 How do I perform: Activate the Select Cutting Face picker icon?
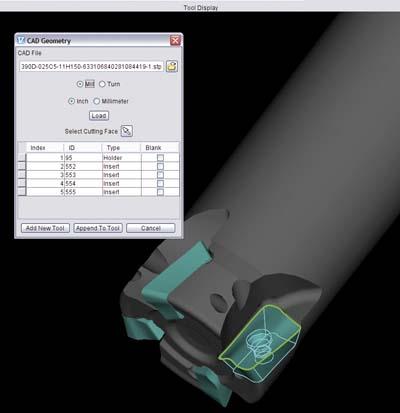click(127, 131)
